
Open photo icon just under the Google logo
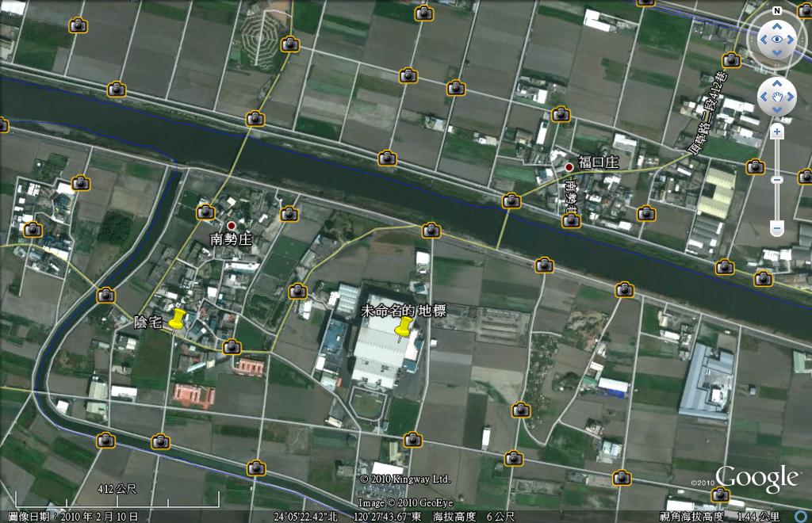coord(720,495)
